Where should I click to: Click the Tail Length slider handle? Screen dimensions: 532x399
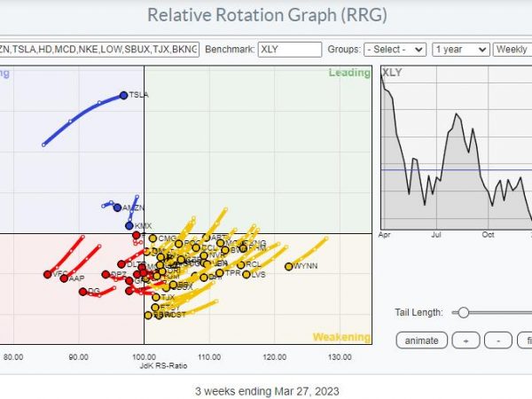[x=463, y=312]
